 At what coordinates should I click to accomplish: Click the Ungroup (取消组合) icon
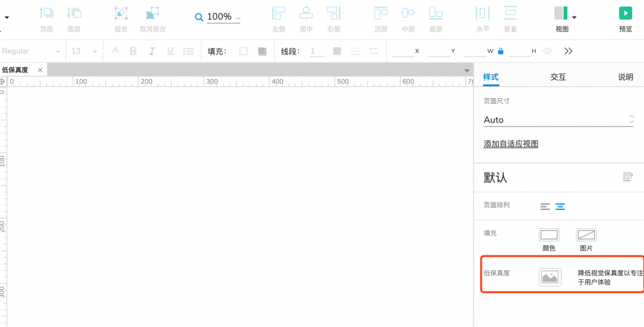pos(152,14)
